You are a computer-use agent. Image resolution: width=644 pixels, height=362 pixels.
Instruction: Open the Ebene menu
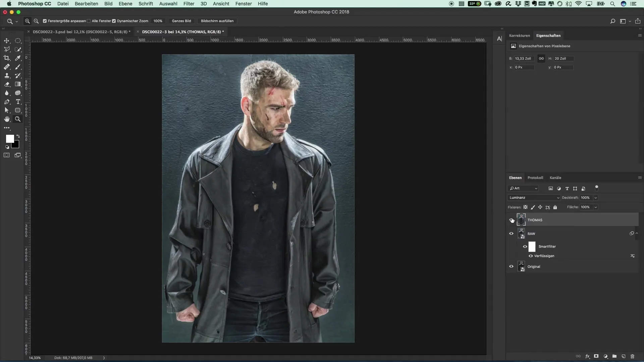pyautogui.click(x=125, y=4)
